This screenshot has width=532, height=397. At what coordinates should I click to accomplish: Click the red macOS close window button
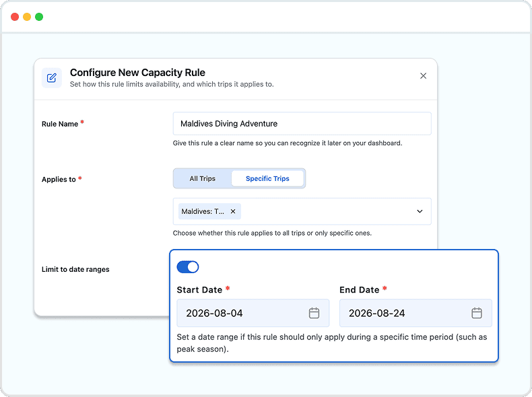(15, 17)
